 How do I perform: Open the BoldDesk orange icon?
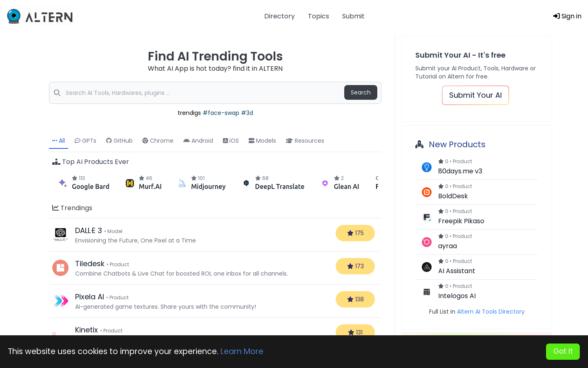[x=427, y=192]
